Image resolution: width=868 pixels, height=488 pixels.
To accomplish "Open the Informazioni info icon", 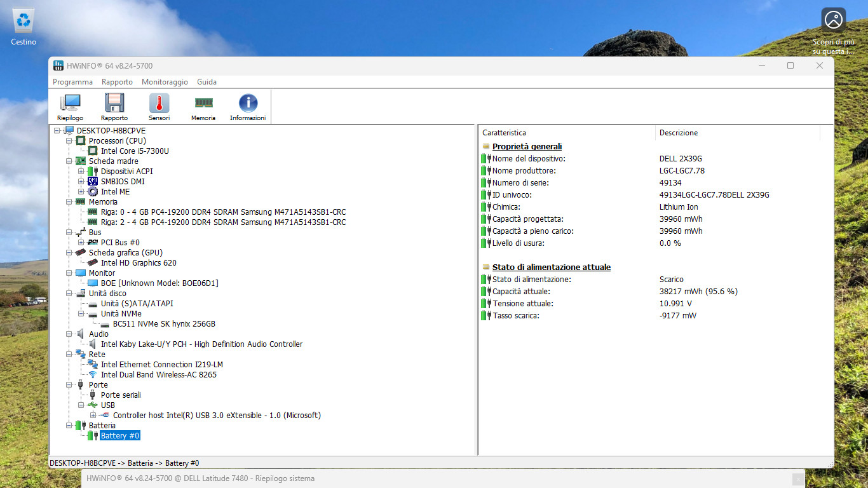I will [248, 107].
